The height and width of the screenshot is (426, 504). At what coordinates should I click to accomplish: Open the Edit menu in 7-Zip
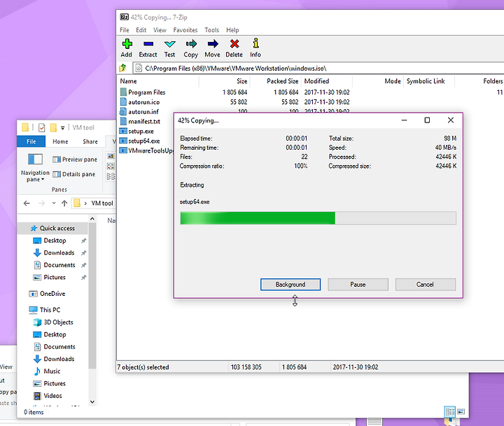coord(141,30)
